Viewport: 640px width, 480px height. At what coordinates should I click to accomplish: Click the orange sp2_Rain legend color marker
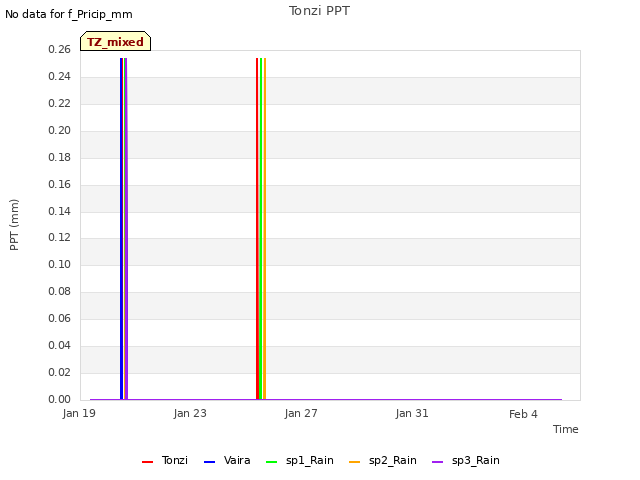[x=355, y=462]
